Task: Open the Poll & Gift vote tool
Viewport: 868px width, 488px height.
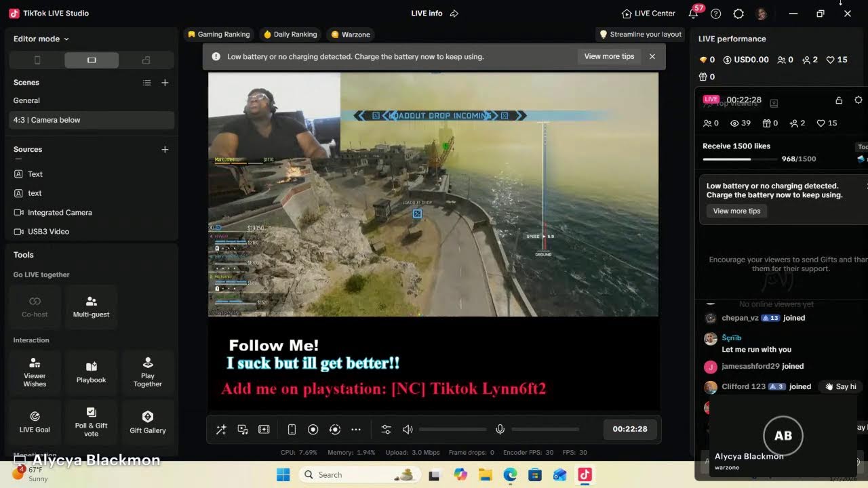Action: pyautogui.click(x=92, y=423)
